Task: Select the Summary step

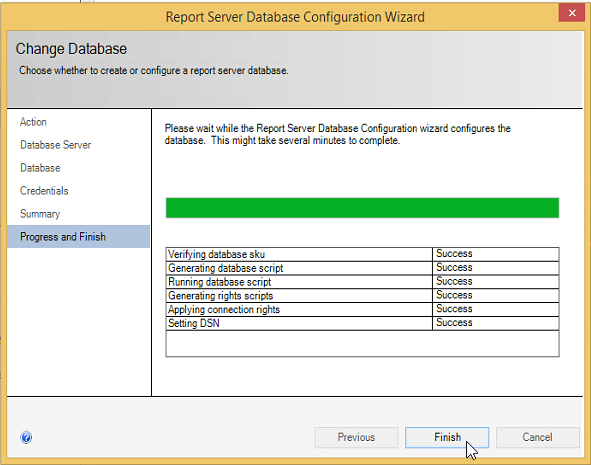Action: coord(40,214)
